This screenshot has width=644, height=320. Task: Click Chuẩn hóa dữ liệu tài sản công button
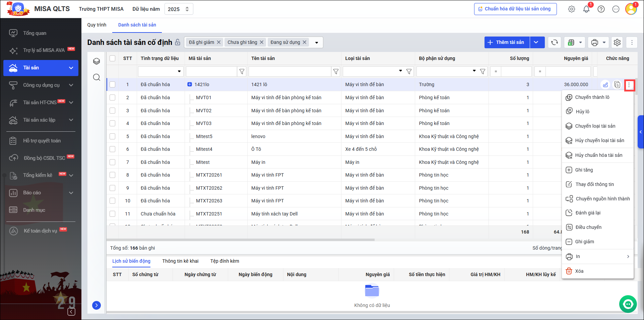515,9
